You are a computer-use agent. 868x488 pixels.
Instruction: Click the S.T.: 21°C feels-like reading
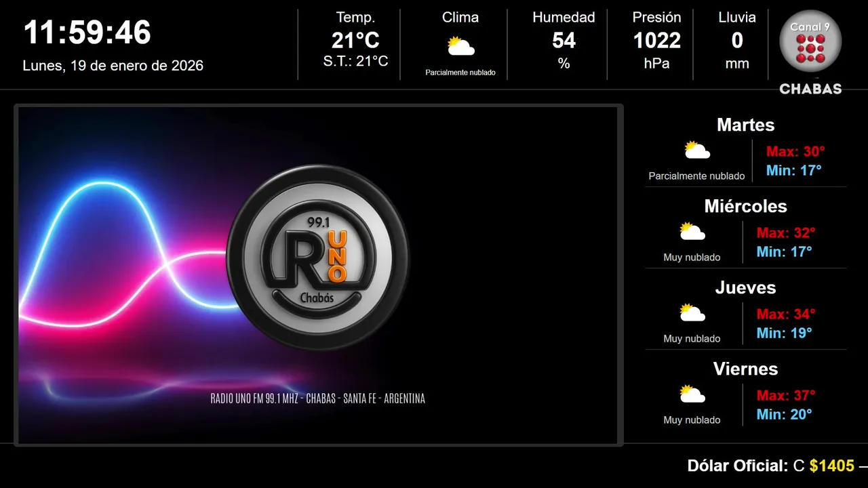(355, 61)
